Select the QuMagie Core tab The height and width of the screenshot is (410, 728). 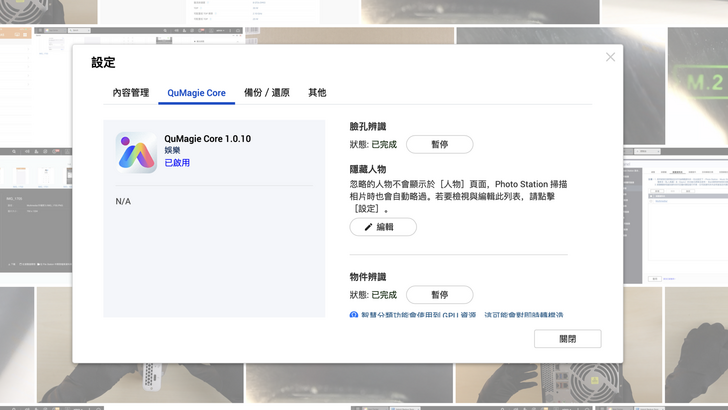coord(194,93)
